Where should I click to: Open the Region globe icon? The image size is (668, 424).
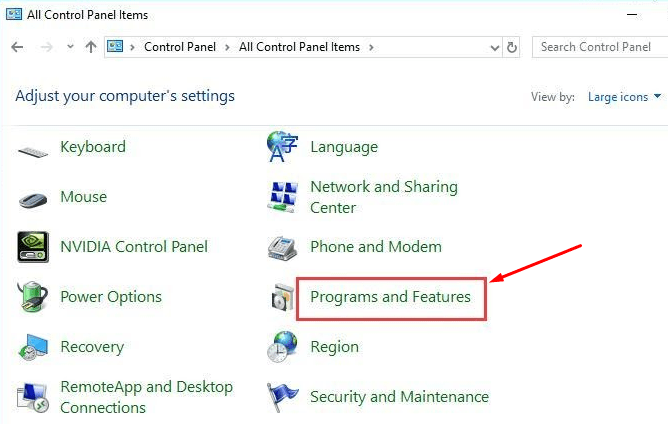click(283, 347)
